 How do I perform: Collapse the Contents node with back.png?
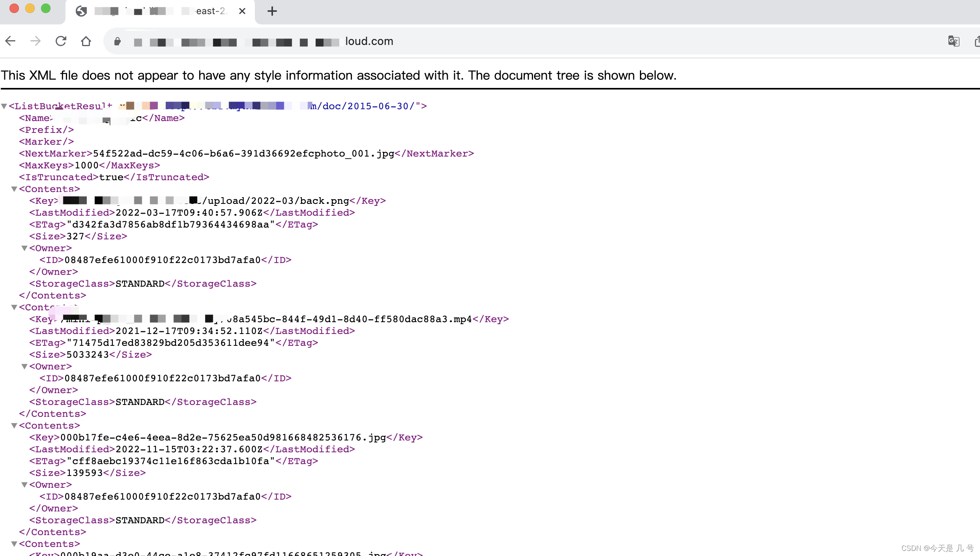coord(14,189)
